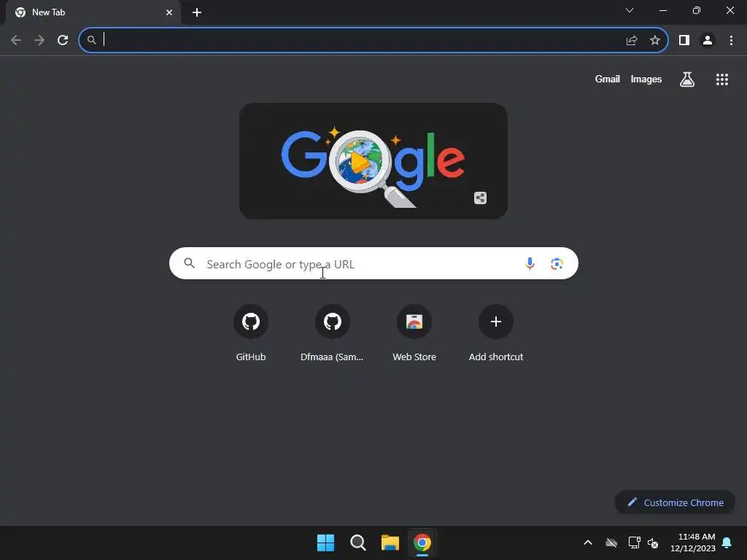Open the Chrome three-dot menu

point(731,41)
